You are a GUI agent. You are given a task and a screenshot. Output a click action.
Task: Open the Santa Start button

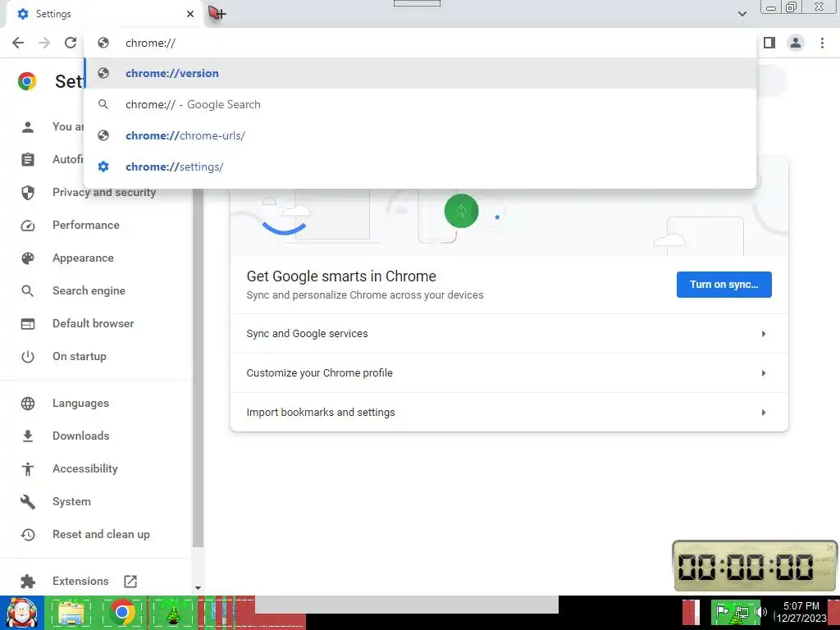pos(21,613)
